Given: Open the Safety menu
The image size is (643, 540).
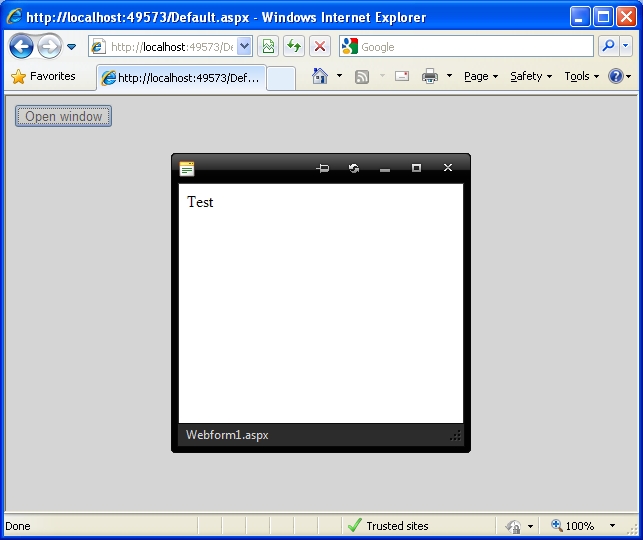Looking at the screenshot, I should pos(531,76).
